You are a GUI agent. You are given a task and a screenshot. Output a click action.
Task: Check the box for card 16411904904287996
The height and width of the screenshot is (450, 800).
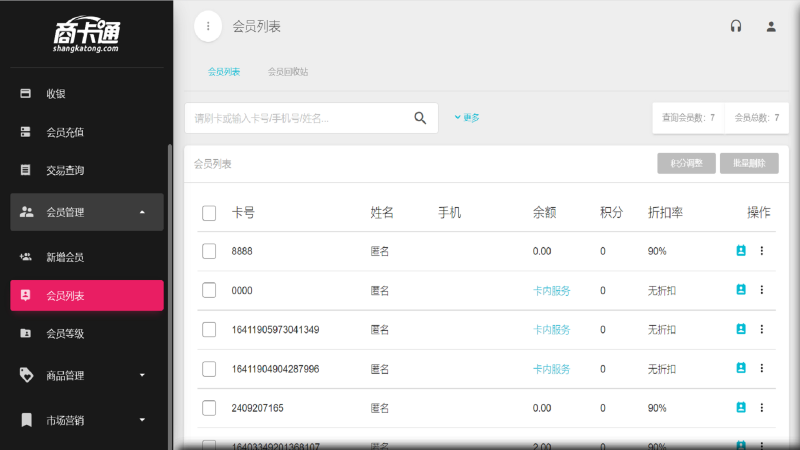209,369
